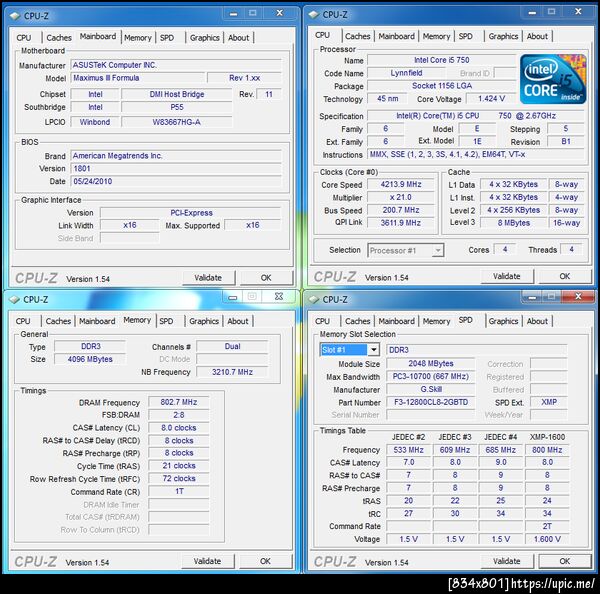The height and width of the screenshot is (594, 600).
Task: Click the SPD Ext. value 'XMP'
Action: [549, 402]
